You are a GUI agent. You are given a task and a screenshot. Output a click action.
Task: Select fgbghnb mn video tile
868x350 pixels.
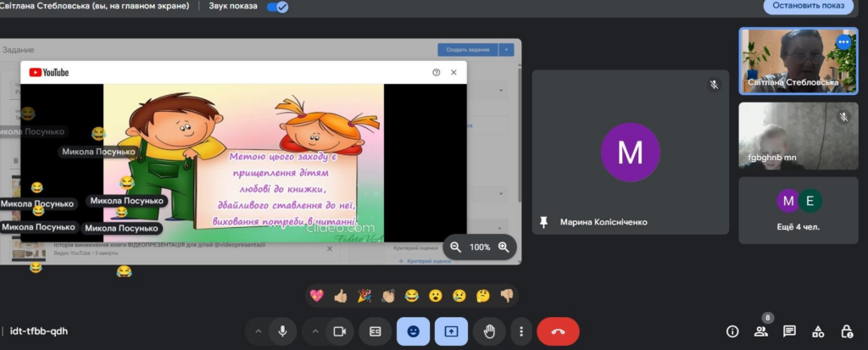tap(798, 136)
